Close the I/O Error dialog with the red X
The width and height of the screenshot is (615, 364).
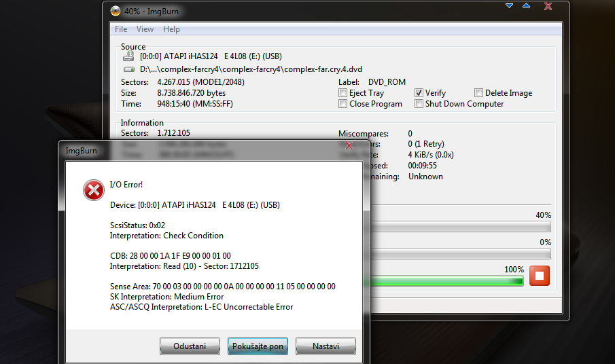[349, 146]
